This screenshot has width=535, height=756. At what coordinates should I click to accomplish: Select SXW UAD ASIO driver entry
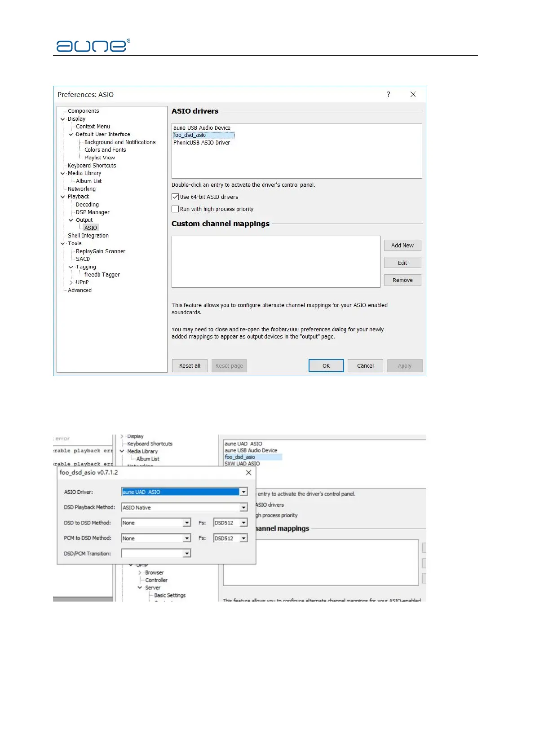click(x=242, y=464)
